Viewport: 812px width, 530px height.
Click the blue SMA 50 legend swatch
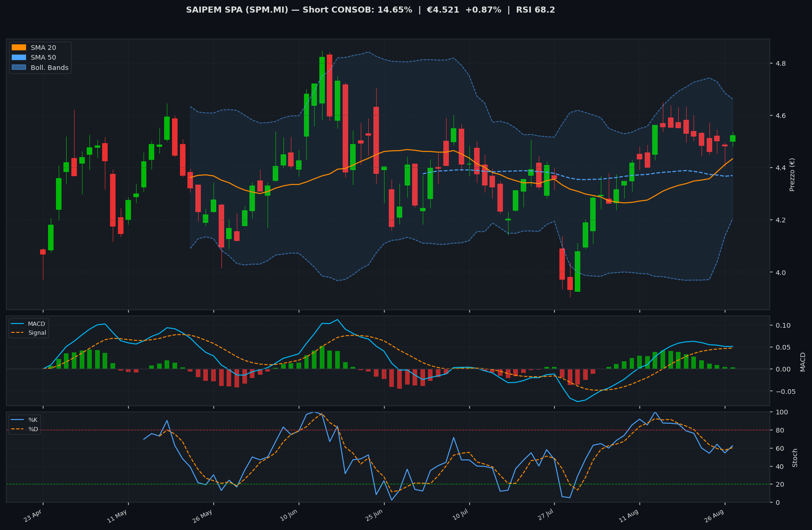pos(19,57)
